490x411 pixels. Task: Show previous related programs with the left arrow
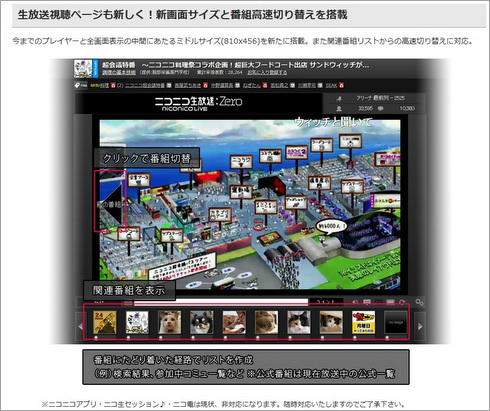coord(80,326)
